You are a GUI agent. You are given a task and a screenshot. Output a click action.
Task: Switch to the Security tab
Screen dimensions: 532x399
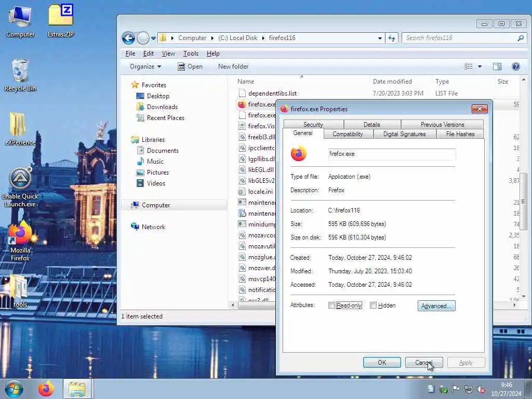click(x=313, y=125)
